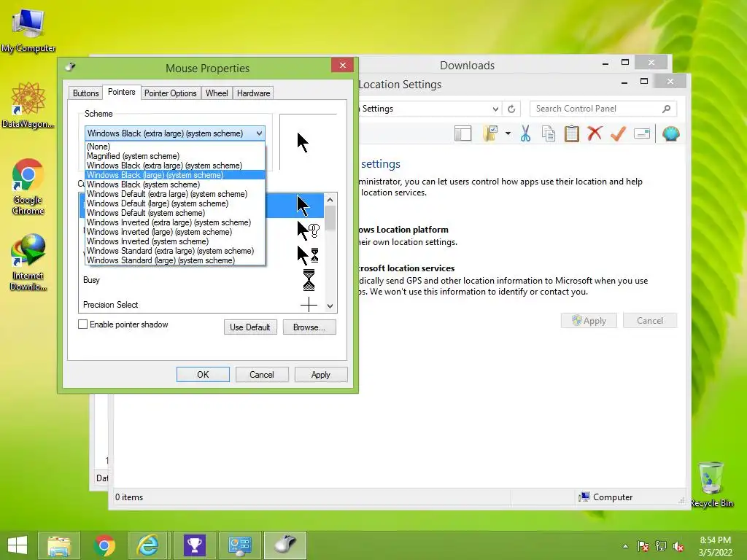Click Cancel in Mouse Properties

262,375
